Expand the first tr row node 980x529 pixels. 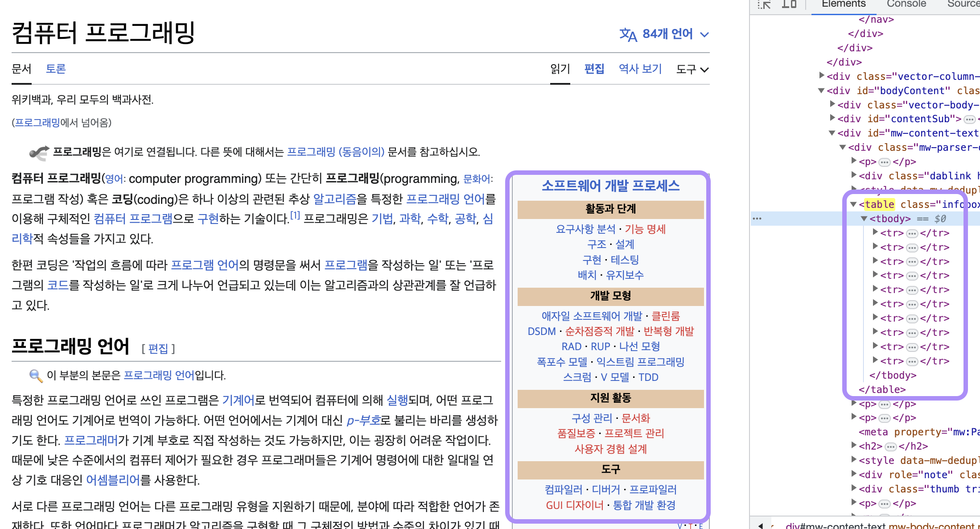coord(875,232)
